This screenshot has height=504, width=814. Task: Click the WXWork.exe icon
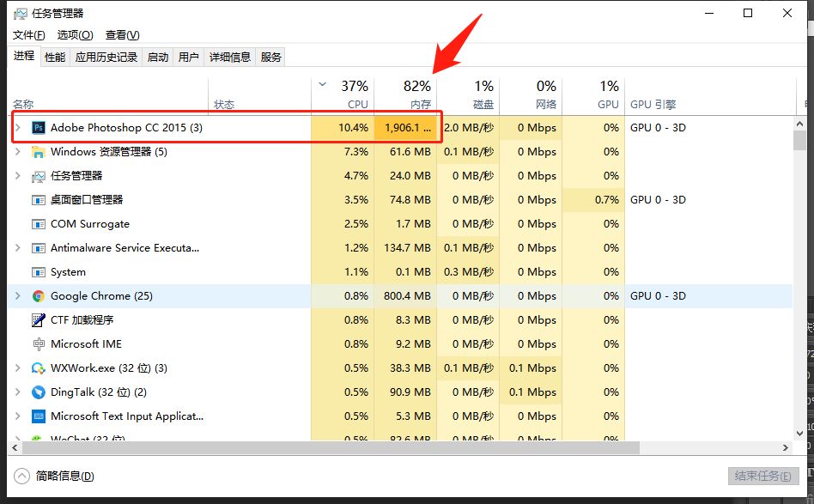click(x=39, y=368)
